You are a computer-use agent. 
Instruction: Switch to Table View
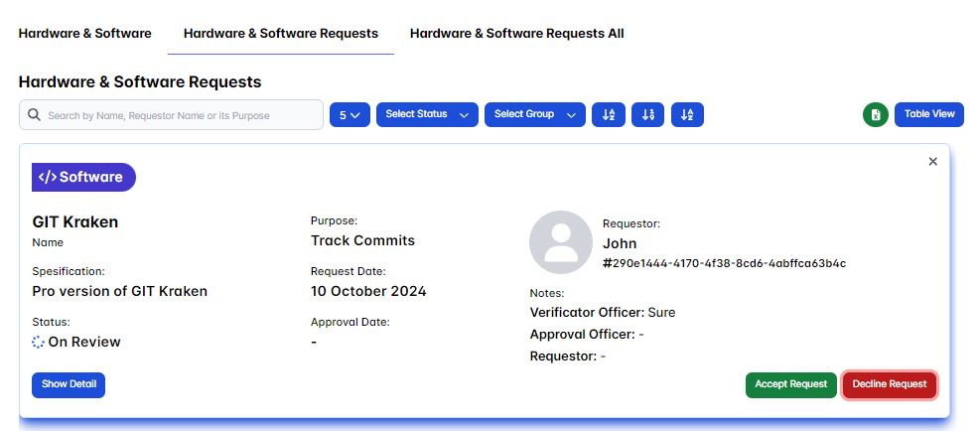point(928,114)
